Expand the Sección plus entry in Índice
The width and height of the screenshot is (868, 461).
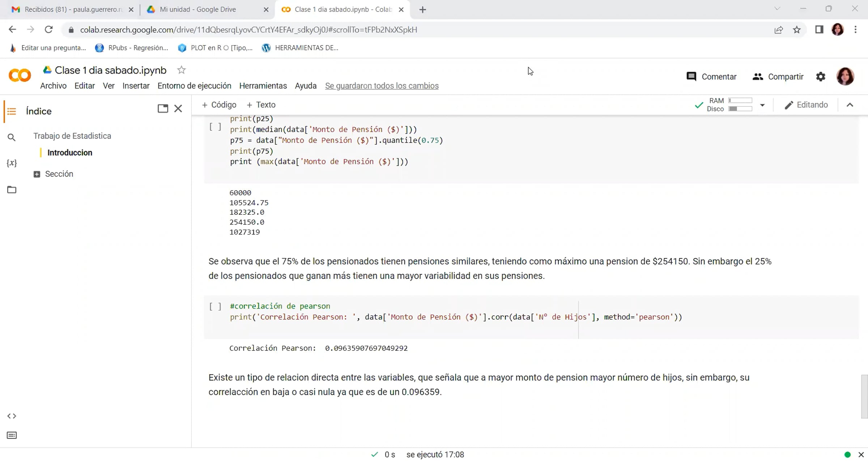click(37, 174)
